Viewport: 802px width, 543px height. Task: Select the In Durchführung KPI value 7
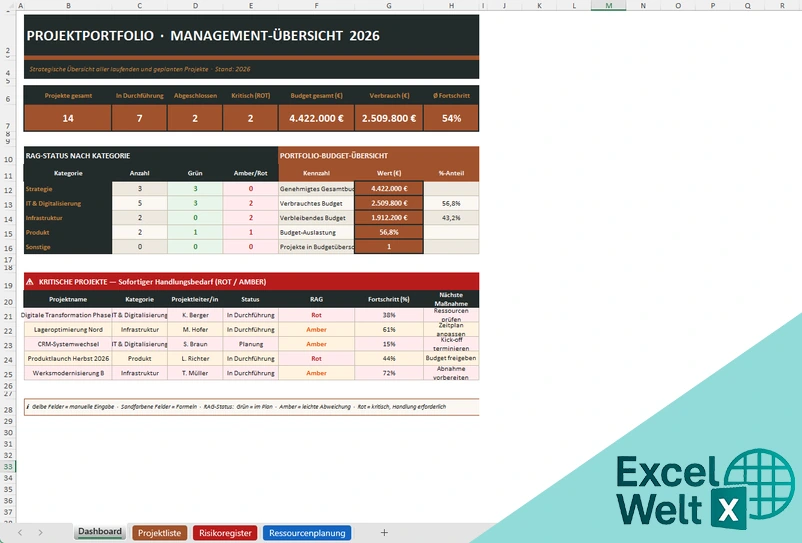click(139, 118)
